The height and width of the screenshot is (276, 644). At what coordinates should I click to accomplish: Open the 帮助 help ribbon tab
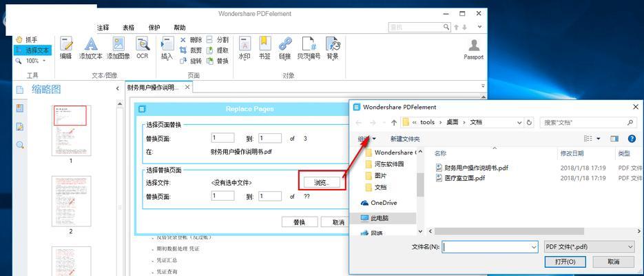click(180, 28)
